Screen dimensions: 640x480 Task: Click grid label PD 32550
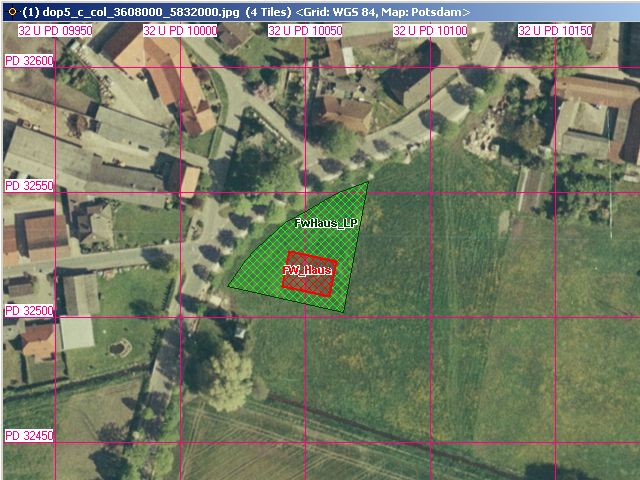29,186
